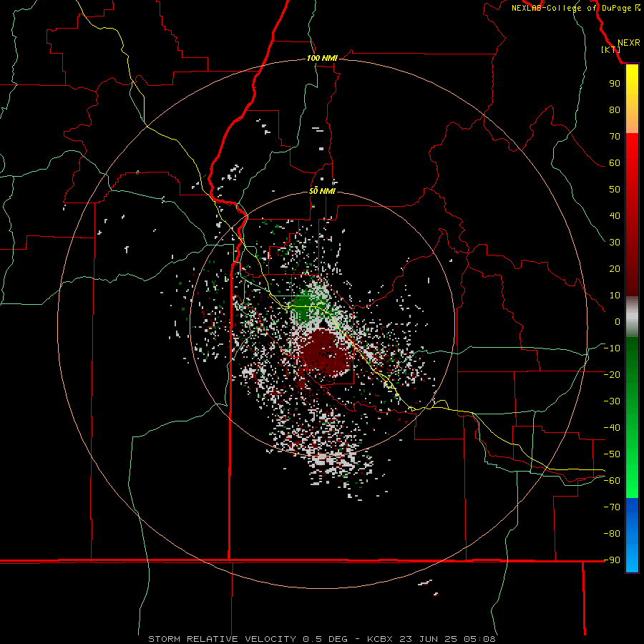Click the NEXLAB-College of DuPage credit text
This screenshot has width=644, height=644.
point(571,8)
